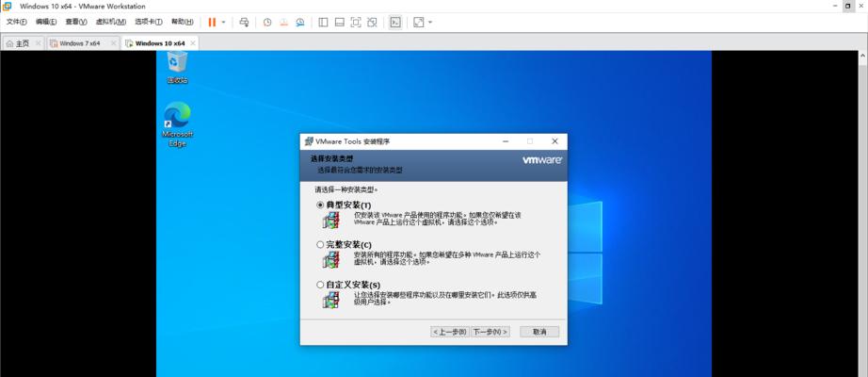868x377 pixels.
Task: Close the 主页 tab
Action: [39, 43]
